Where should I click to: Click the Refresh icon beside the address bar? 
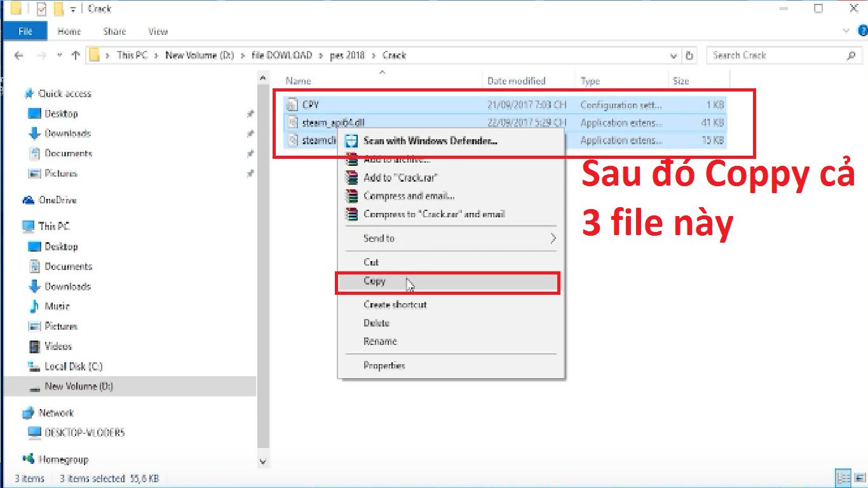pos(689,55)
